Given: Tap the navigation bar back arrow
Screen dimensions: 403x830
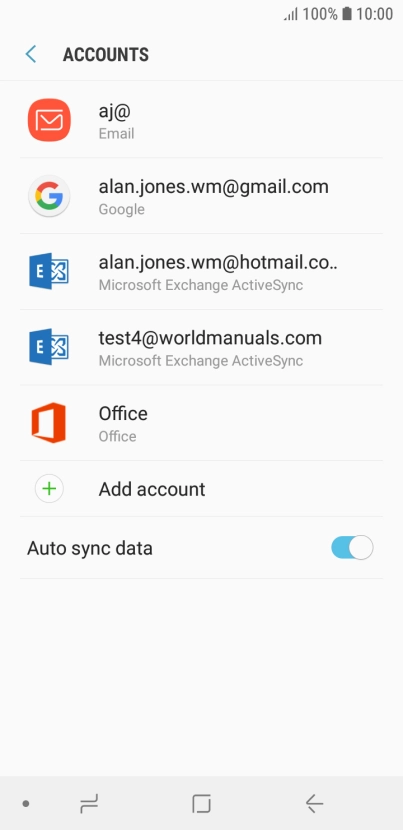Looking at the screenshot, I should point(314,804).
